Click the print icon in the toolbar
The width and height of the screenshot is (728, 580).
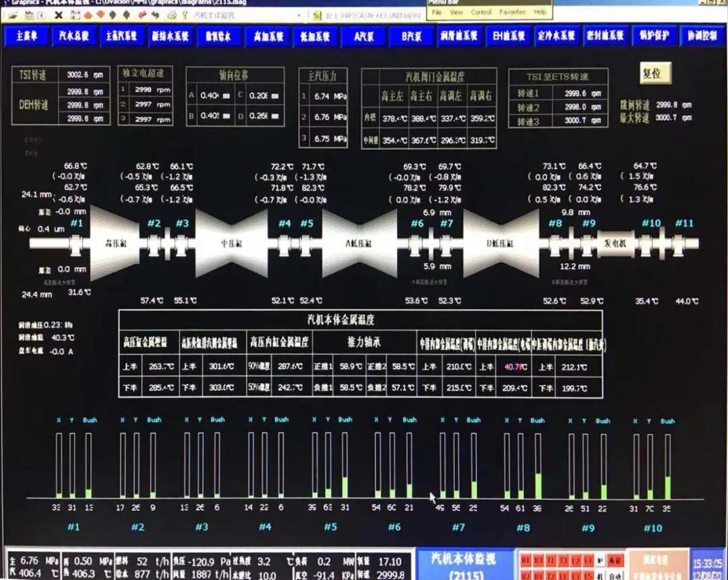point(173,15)
